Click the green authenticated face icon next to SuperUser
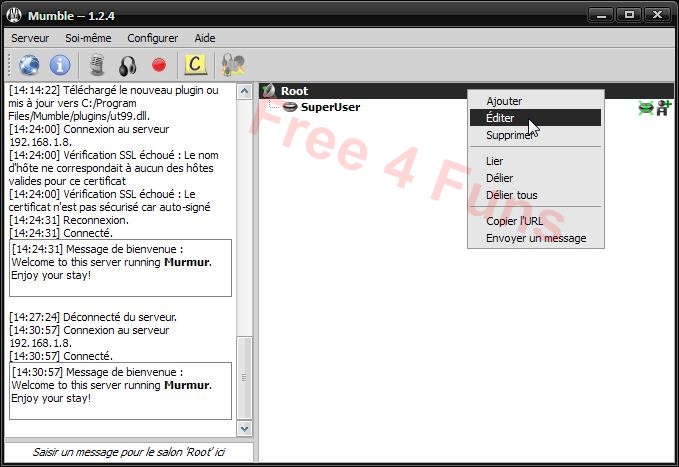Image resolution: width=679 pixels, height=467 pixels. (x=646, y=108)
